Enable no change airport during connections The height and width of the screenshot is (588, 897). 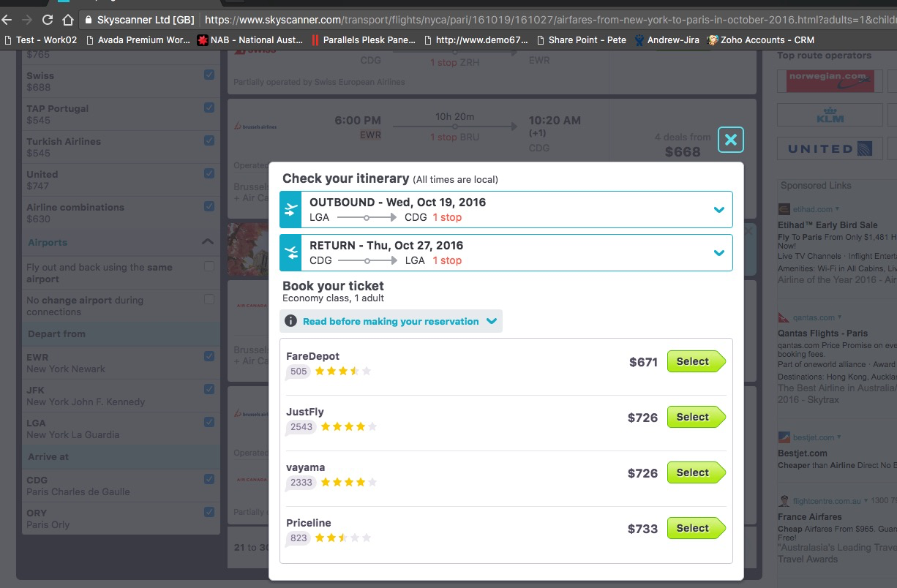tap(209, 299)
